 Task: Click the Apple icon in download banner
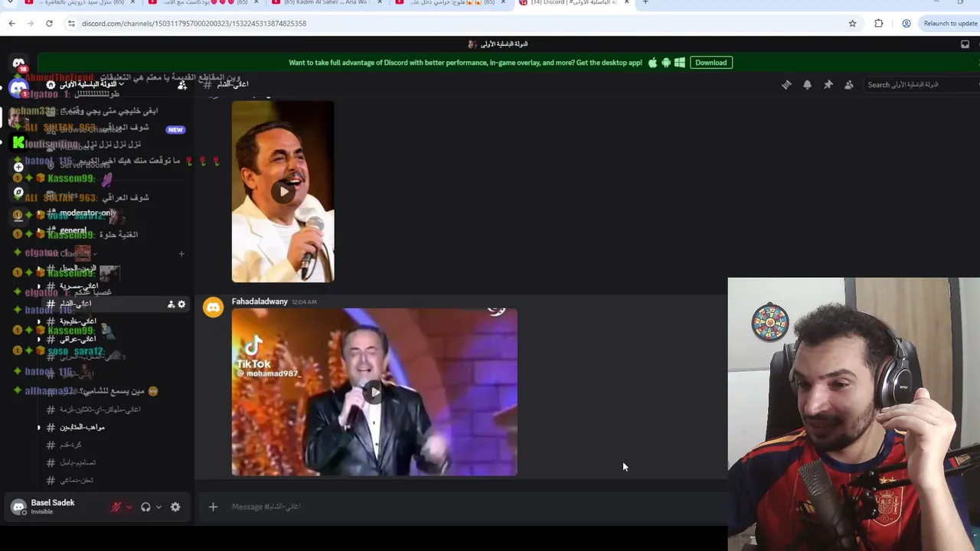[652, 63]
